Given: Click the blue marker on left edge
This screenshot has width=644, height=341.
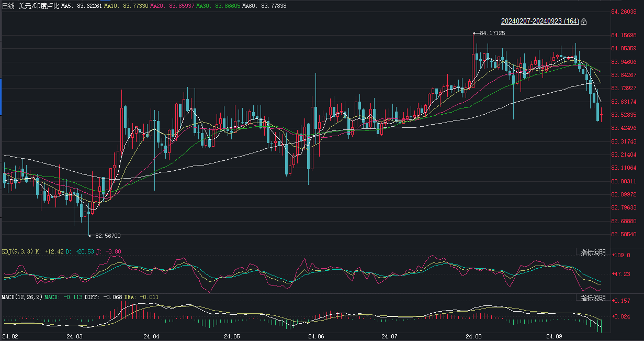Looking at the screenshot, I should 1,97.
